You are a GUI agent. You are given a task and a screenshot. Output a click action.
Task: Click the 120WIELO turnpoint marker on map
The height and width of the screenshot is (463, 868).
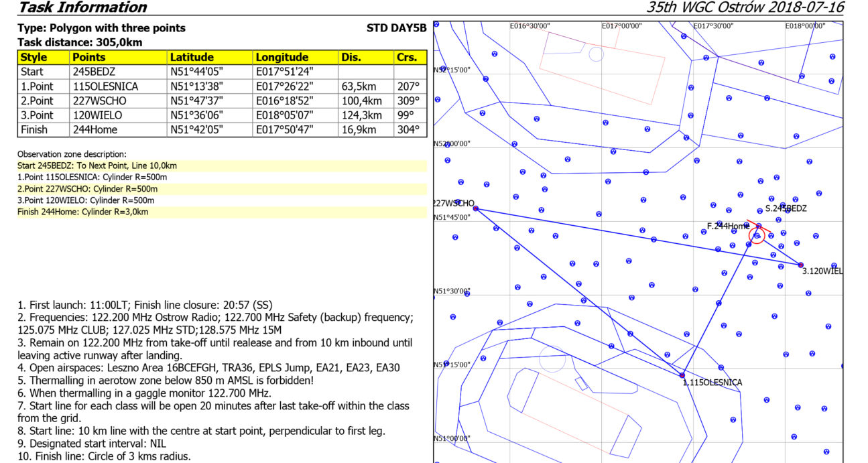[x=801, y=265]
